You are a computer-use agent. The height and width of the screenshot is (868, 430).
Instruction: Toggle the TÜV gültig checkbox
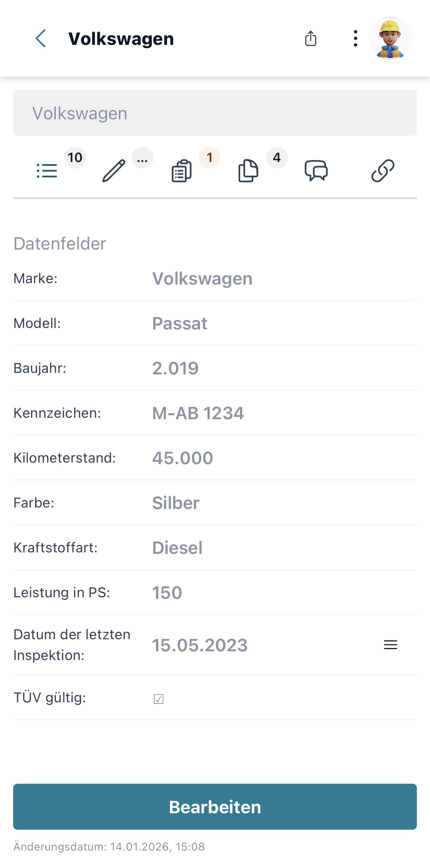(159, 699)
